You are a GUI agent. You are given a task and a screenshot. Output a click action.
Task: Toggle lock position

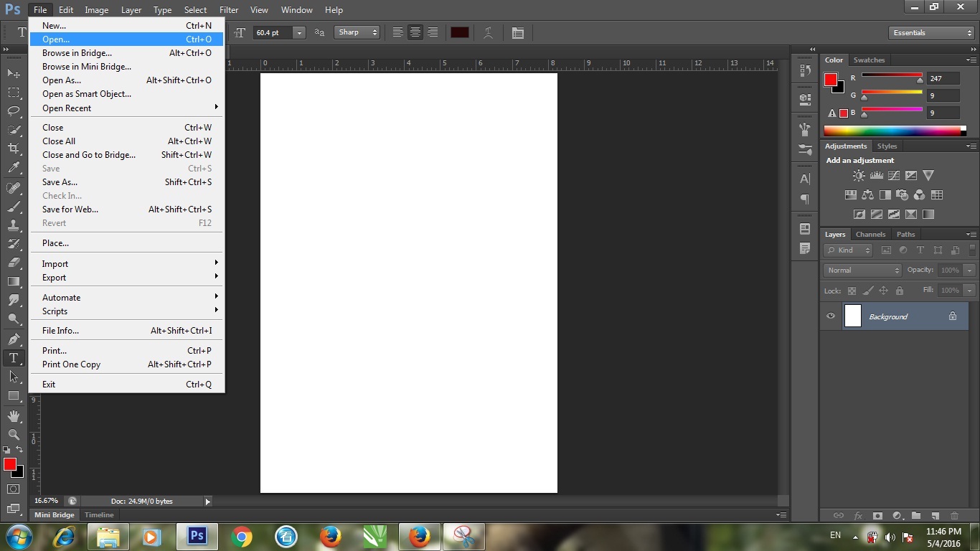pyautogui.click(x=883, y=291)
